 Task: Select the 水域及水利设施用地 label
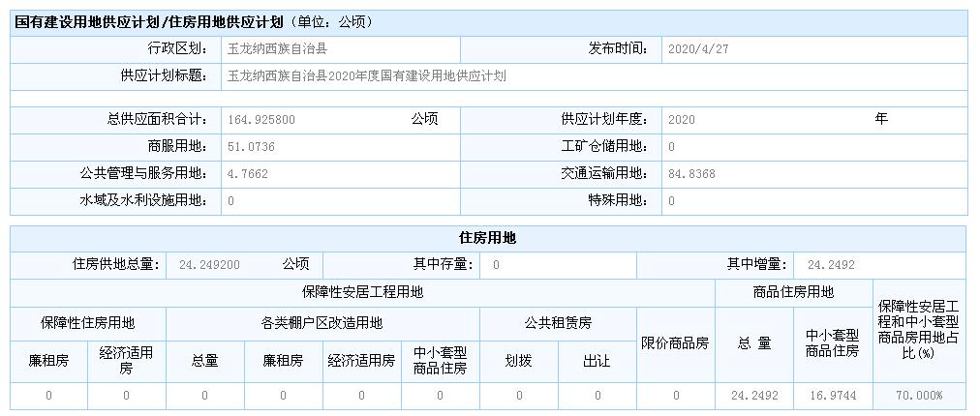pyautogui.click(x=143, y=200)
